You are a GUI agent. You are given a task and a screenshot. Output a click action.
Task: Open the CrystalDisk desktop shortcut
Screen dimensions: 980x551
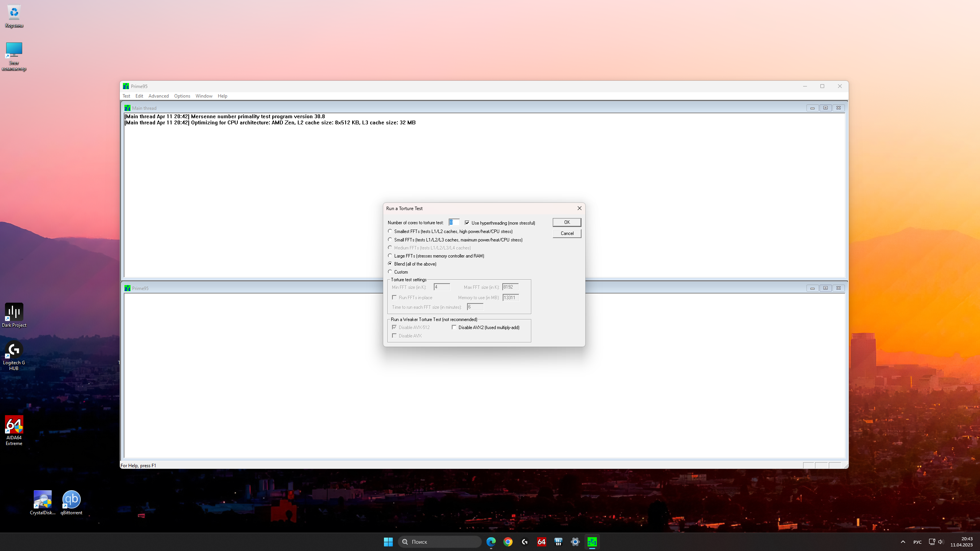(42, 499)
